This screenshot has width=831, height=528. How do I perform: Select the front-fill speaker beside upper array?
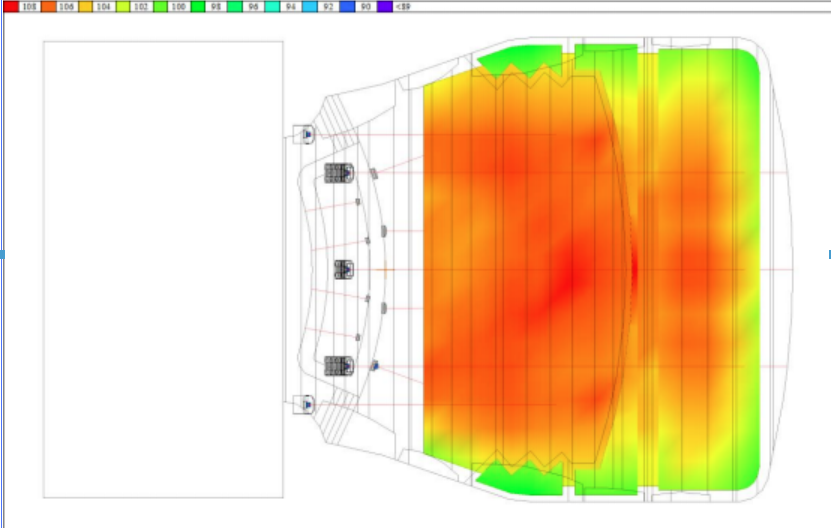click(x=373, y=174)
